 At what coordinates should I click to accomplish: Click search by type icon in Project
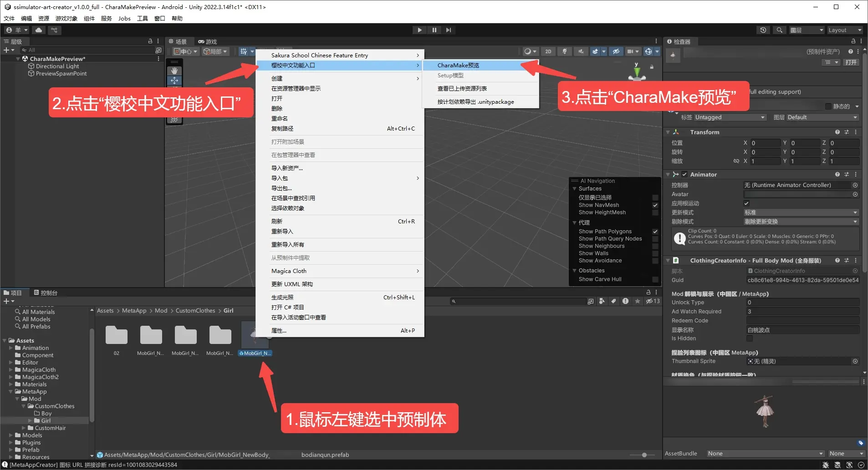pos(602,301)
